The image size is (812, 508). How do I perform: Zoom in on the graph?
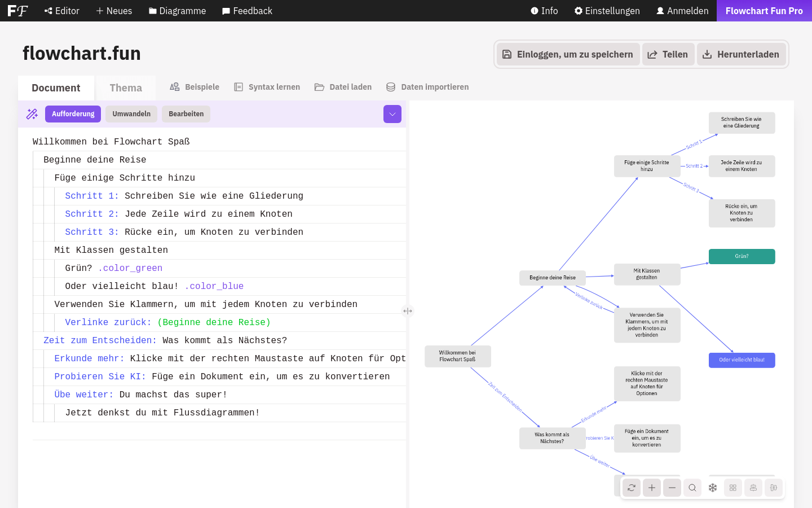[652, 488]
